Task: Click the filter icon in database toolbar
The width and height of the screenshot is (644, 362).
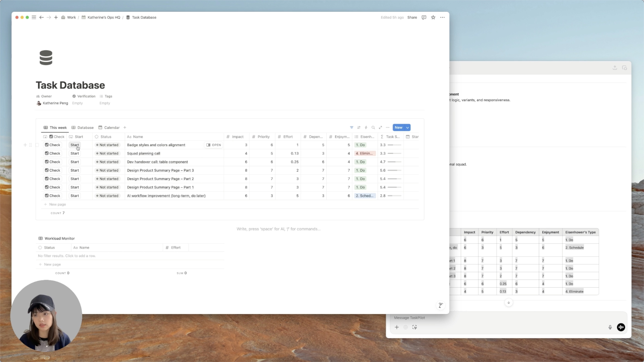Action: point(352,127)
